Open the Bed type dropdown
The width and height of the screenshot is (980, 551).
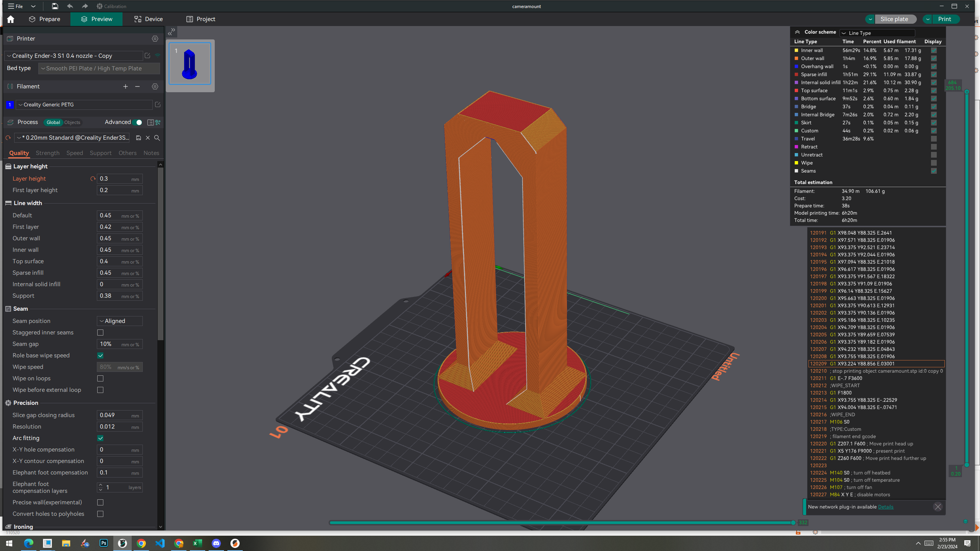[98, 68]
